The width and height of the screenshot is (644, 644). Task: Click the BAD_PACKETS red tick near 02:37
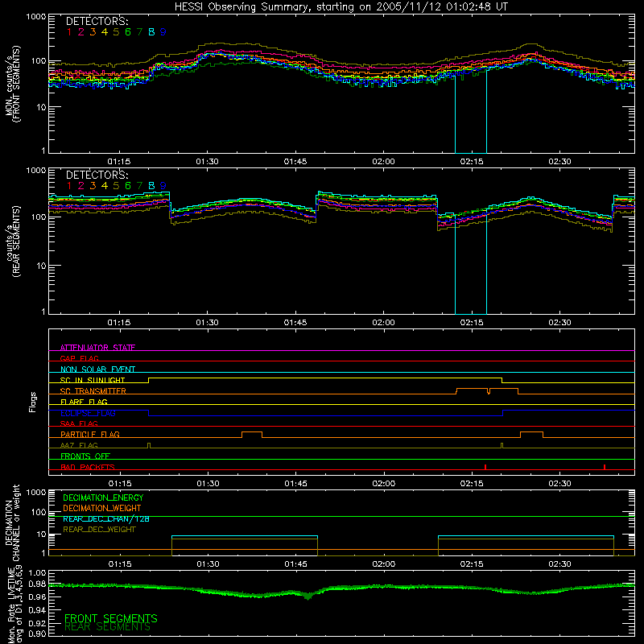point(605,467)
